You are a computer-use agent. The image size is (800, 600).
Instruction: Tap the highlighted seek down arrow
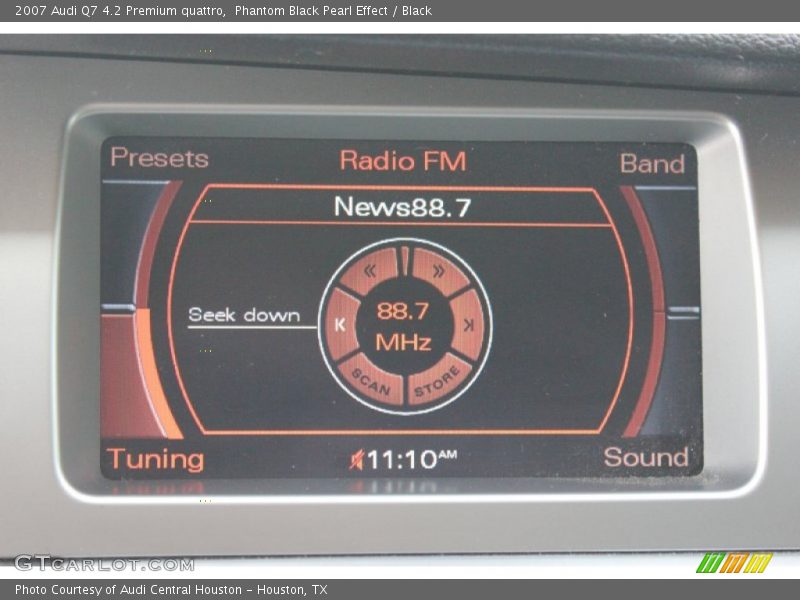pos(341,324)
